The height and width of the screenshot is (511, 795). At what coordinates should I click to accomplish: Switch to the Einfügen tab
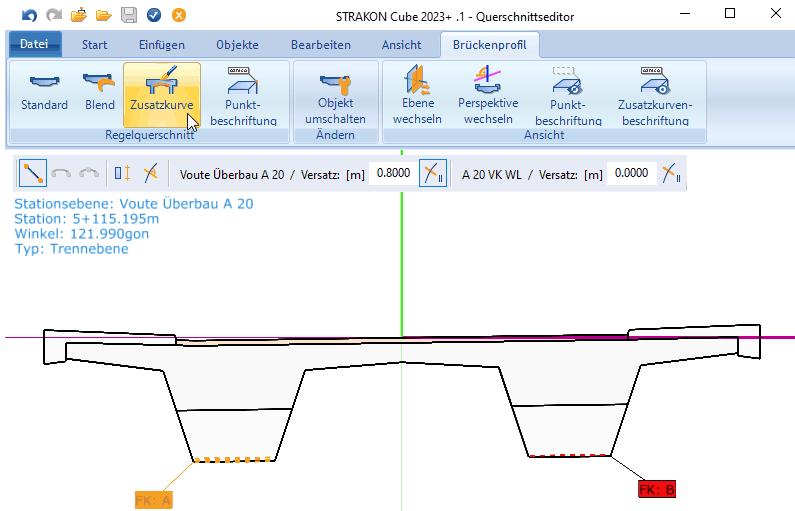click(x=162, y=45)
